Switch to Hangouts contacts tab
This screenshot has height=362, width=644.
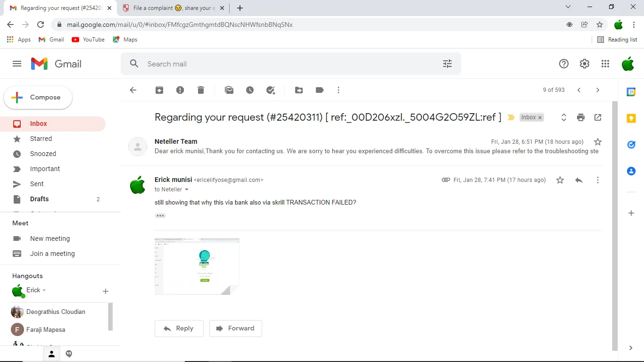coord(52,354)
